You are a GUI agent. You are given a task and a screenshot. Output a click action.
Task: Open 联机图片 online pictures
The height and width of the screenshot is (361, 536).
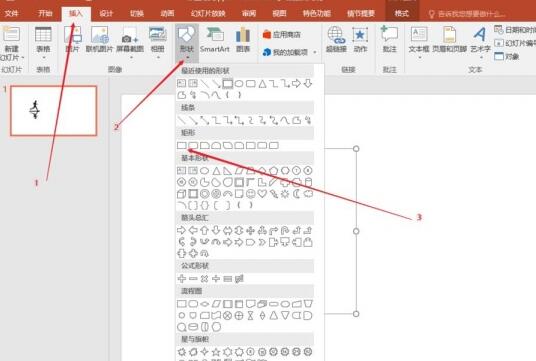[99, 39]
